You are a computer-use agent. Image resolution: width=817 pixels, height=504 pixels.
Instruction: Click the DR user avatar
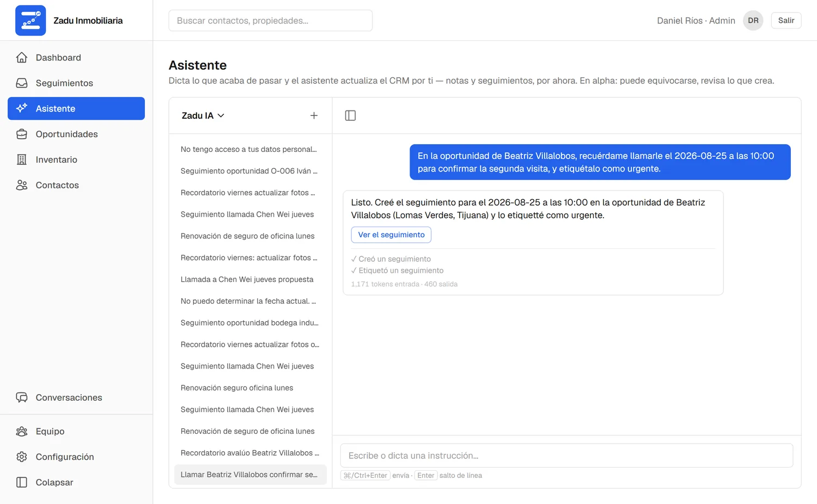[753, 21]
